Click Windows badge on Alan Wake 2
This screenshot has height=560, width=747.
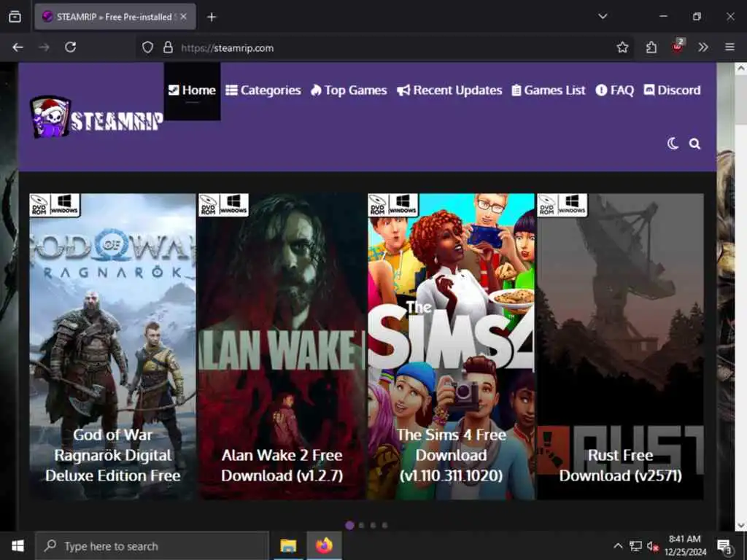pos(234,205)
